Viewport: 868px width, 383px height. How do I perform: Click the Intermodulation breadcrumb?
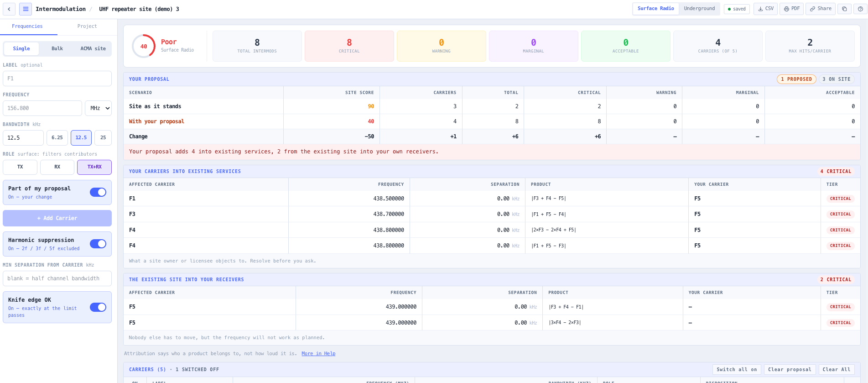point(61,9)
